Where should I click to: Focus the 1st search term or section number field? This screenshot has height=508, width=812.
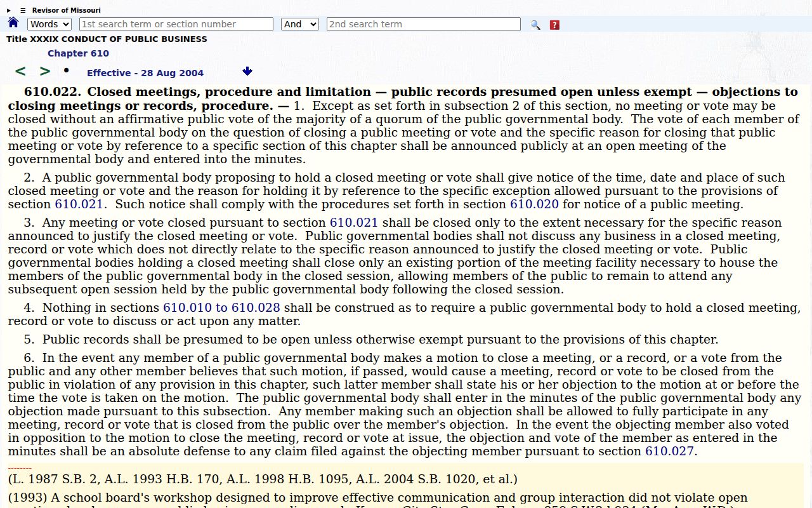[x=176, y=24]
